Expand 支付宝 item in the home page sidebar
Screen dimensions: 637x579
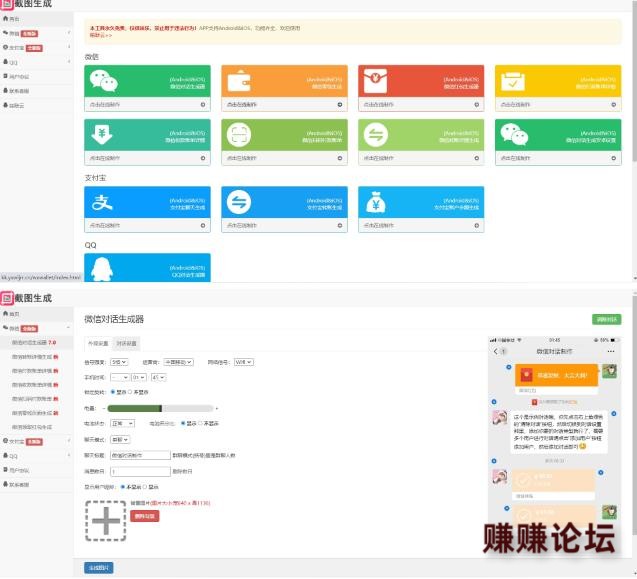pyautogui.click(x=37, y=48)
